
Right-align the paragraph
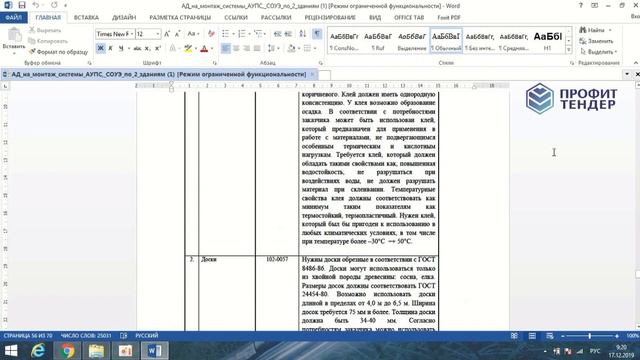pyautogui.click(x=247, y=49)
